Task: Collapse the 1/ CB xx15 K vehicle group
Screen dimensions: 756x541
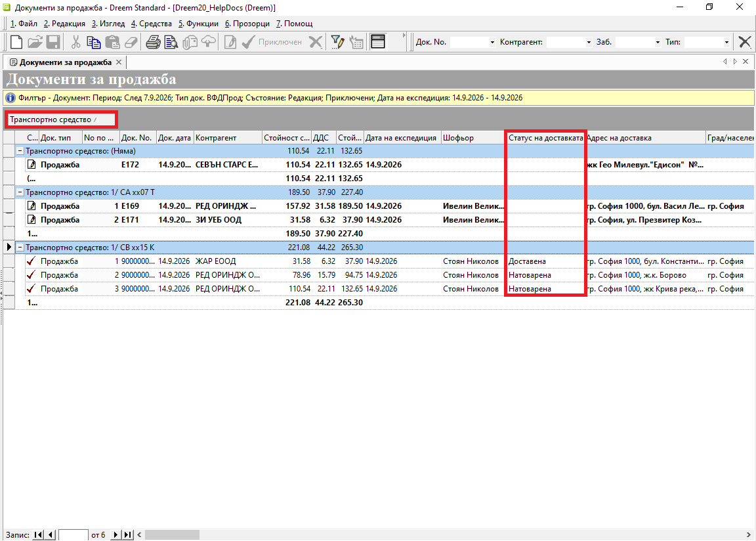Action: 20,248
